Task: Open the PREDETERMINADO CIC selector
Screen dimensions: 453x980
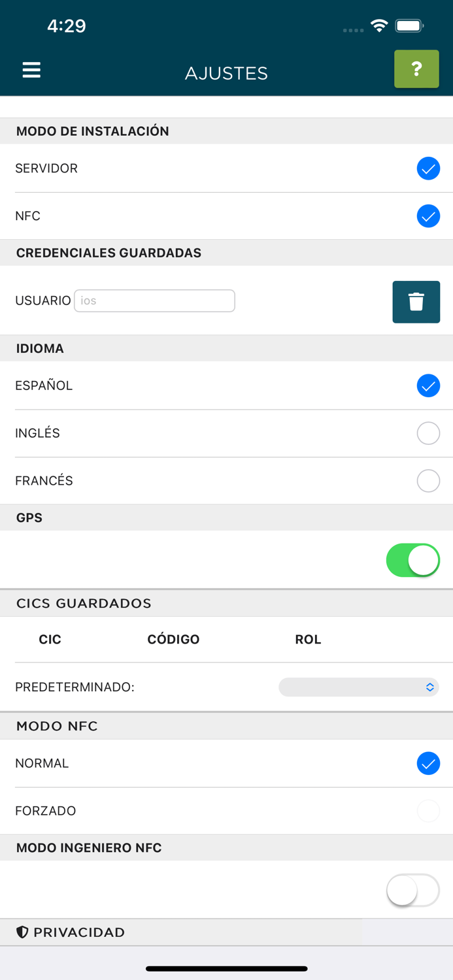Action: click(x=359, y=687)
